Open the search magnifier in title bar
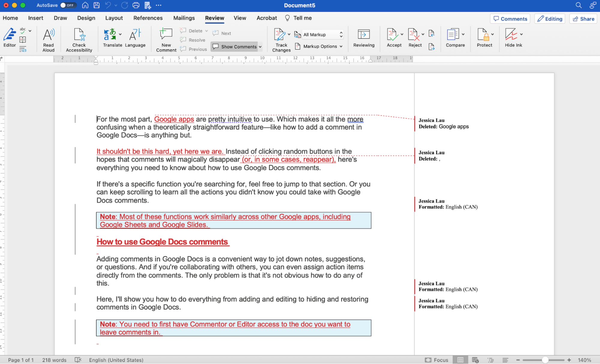Viewport: 600px width, 364px height. [578, 5]
